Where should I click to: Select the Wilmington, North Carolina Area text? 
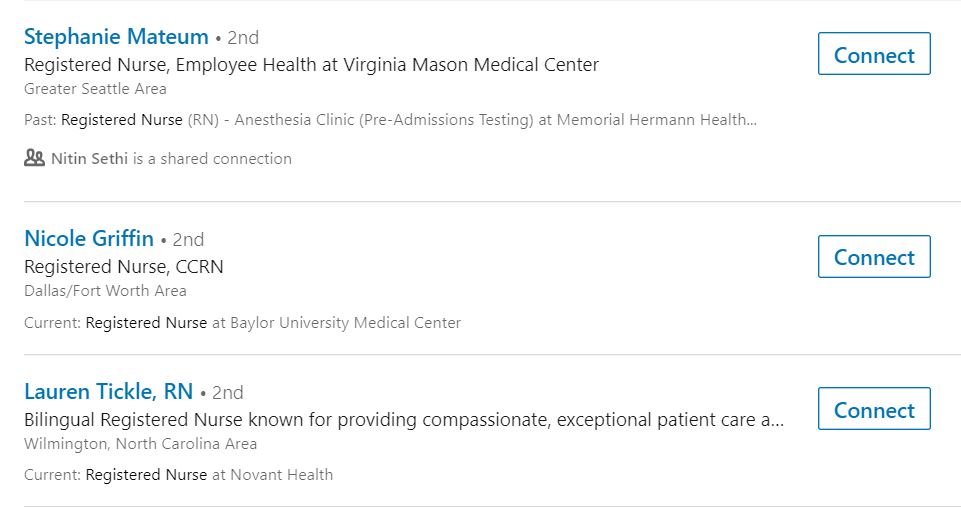(140, 443)
